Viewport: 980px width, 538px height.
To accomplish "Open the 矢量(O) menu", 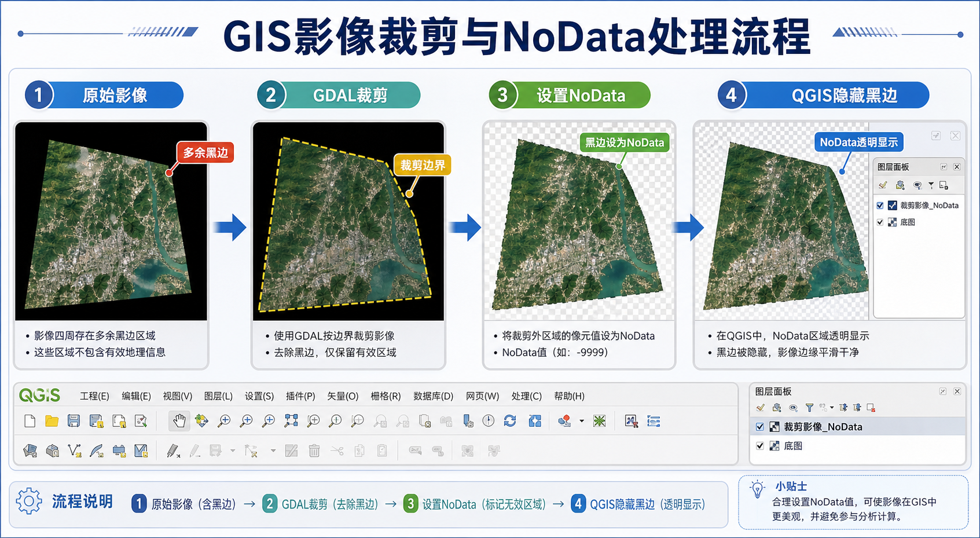I will (x=343, y=396).
